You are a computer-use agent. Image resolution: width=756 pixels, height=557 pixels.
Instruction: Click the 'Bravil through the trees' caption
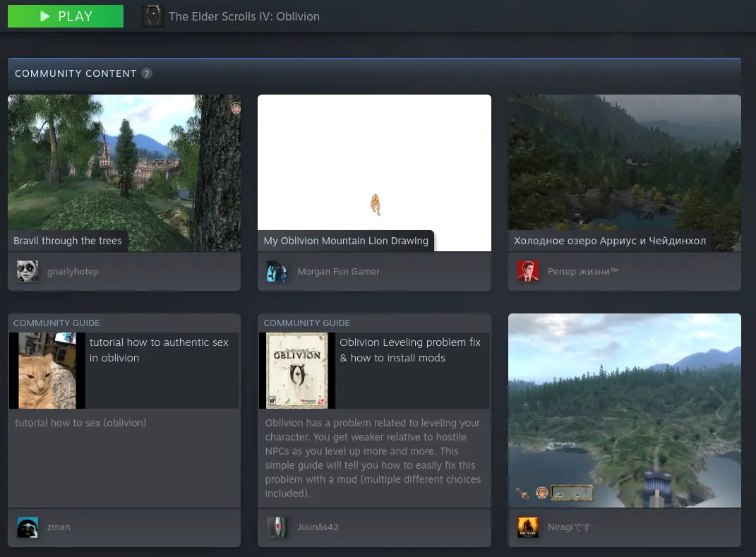(68, 241)
